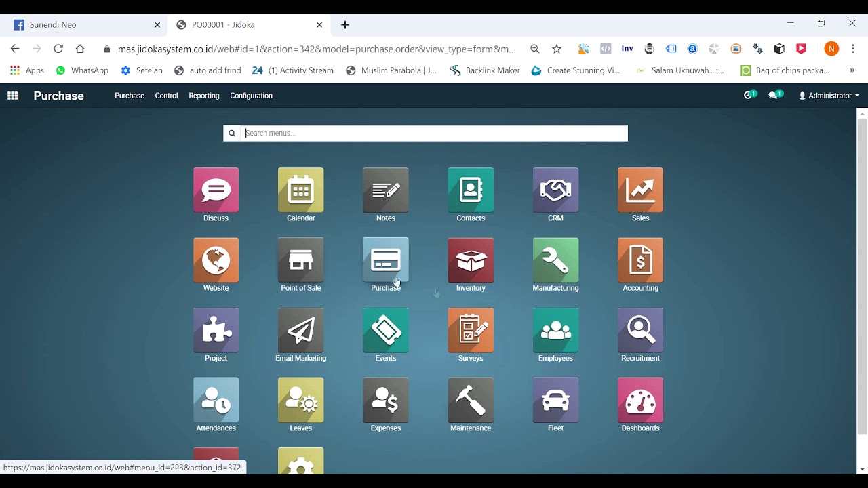Open the Chrome profile avatar N
Image resolution: width=868 pixels, height=488 pixels.
[831, 49]
